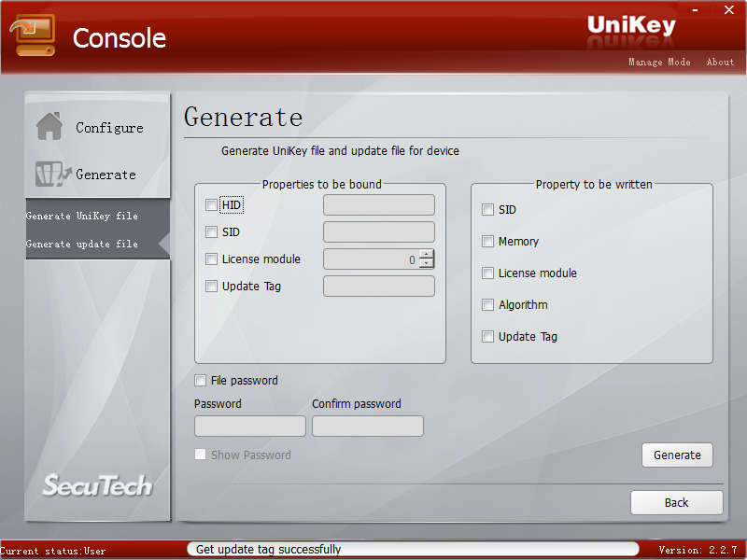
Task: Select Generate UniKey file
Action: pos(82,216)
